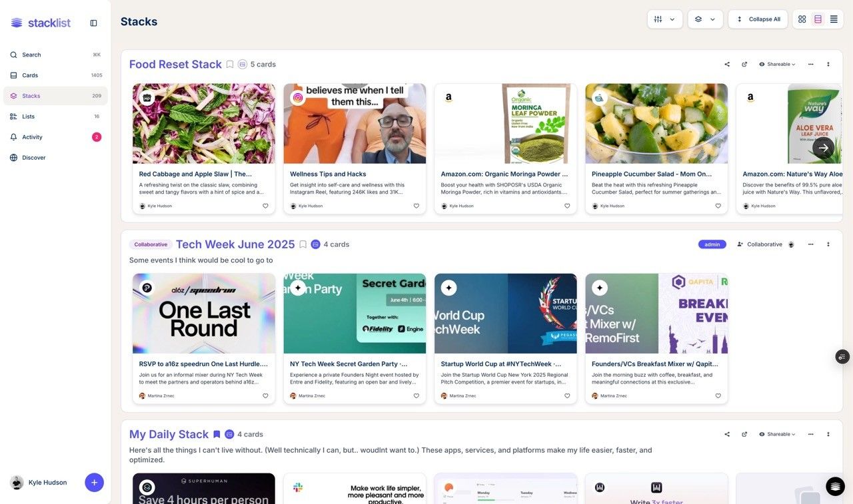Collapse My Daily Stack with arrows icon
The height and width of the screenshot is (504, 853).
pyautogui.click(x=828, y=434)
